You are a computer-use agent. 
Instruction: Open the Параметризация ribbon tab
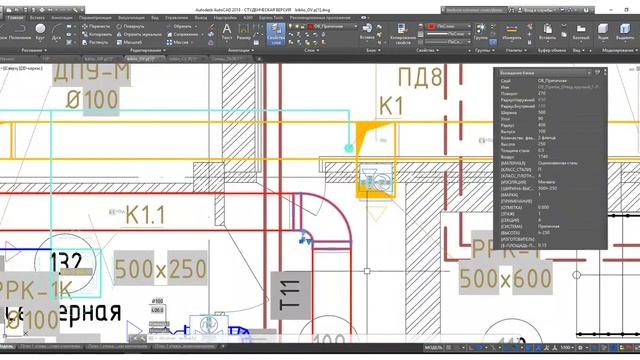click(96, 18)
